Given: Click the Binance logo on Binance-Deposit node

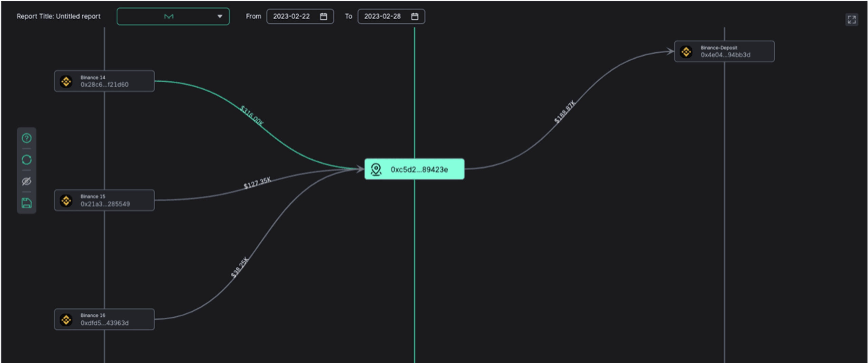Looking at the screenshot, I should pos(686,52).
